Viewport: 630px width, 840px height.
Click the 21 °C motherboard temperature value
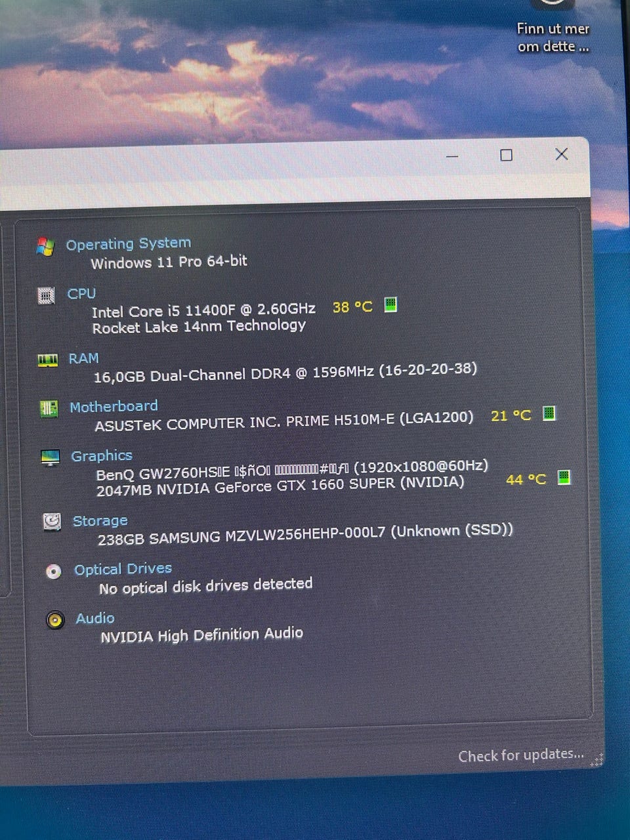pyautogui.click(x=511, y=415)
